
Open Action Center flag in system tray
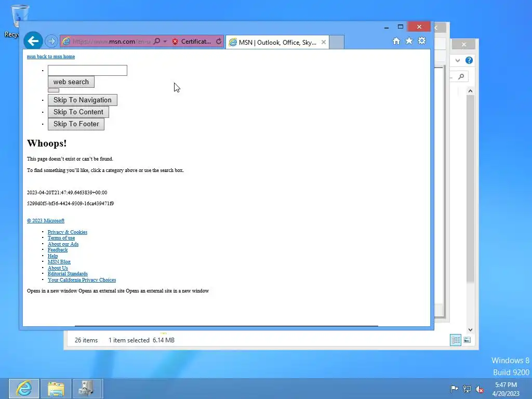point(454,389)
